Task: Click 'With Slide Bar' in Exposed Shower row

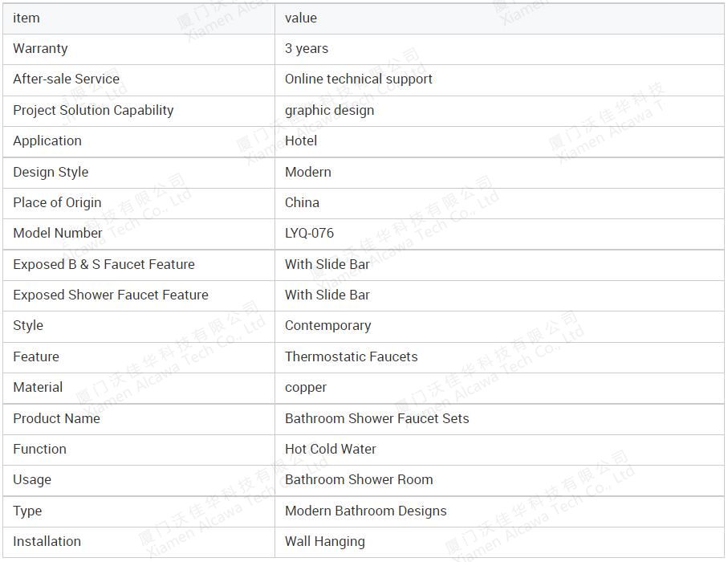Action: pos(327,295)
